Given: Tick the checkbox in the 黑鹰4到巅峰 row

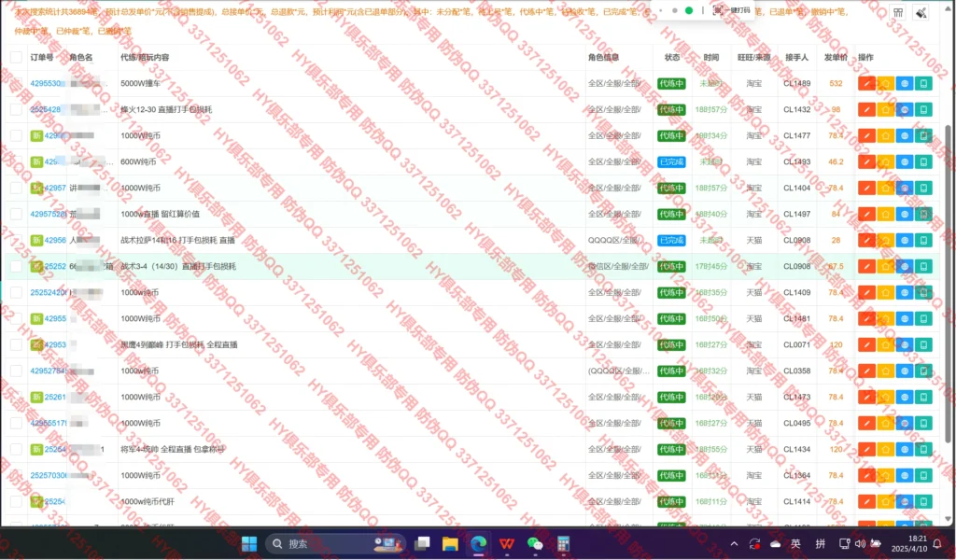Looking at the screenshot, I should tap(17, 345).
